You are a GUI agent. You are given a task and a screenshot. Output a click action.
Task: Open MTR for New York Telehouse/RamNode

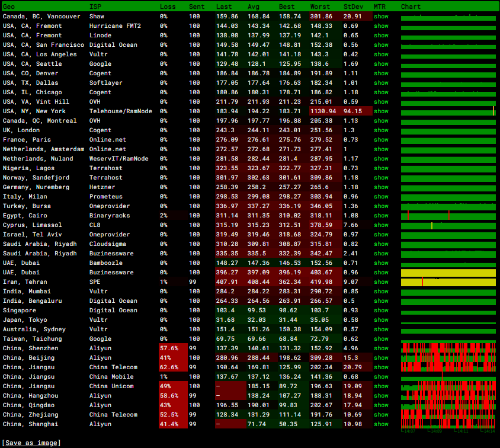pyautogui.click(x=381, y=111)
